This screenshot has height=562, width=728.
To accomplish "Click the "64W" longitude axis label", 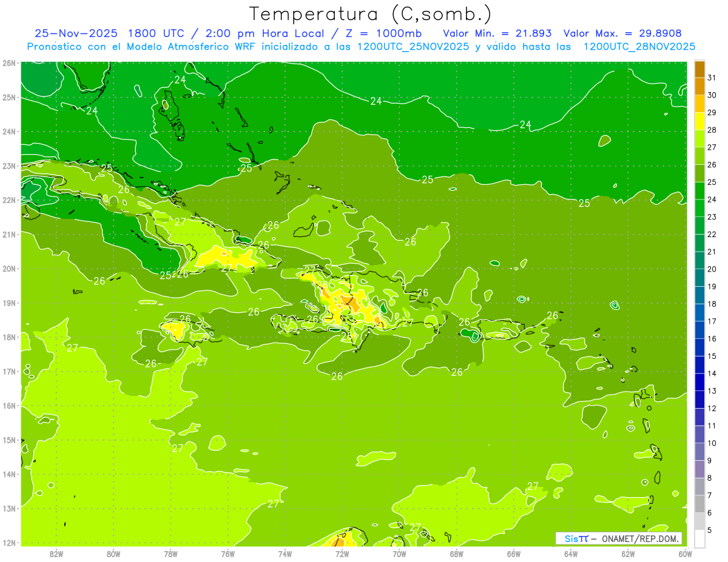I will point(571,553).
